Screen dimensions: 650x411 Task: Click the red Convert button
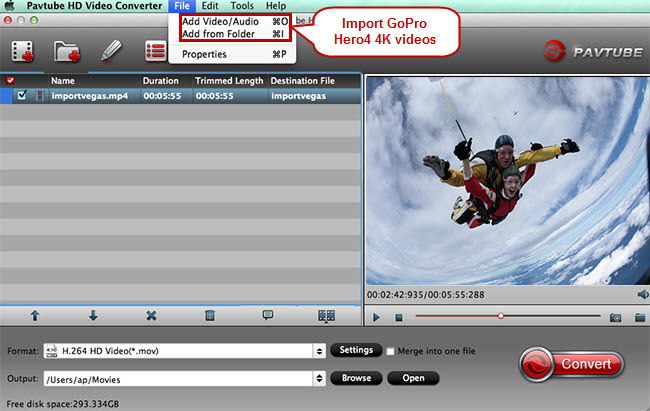pos(572,364)
